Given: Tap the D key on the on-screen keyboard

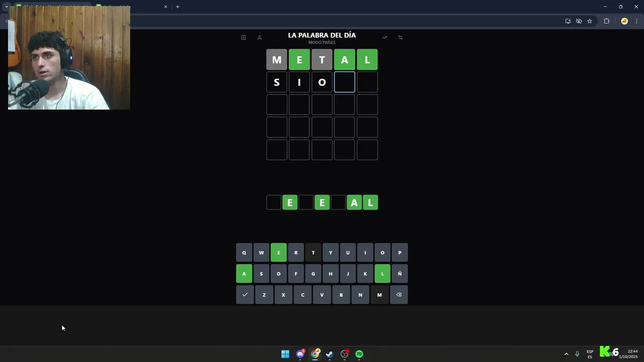Looking at the screenshot, I should (x=279, y=274).
